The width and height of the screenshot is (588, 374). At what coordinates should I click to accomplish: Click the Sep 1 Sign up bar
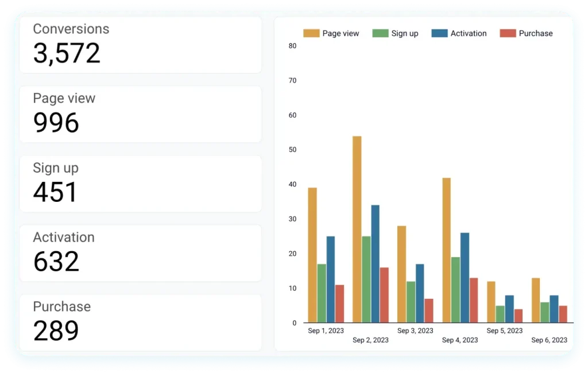(322, 294)
